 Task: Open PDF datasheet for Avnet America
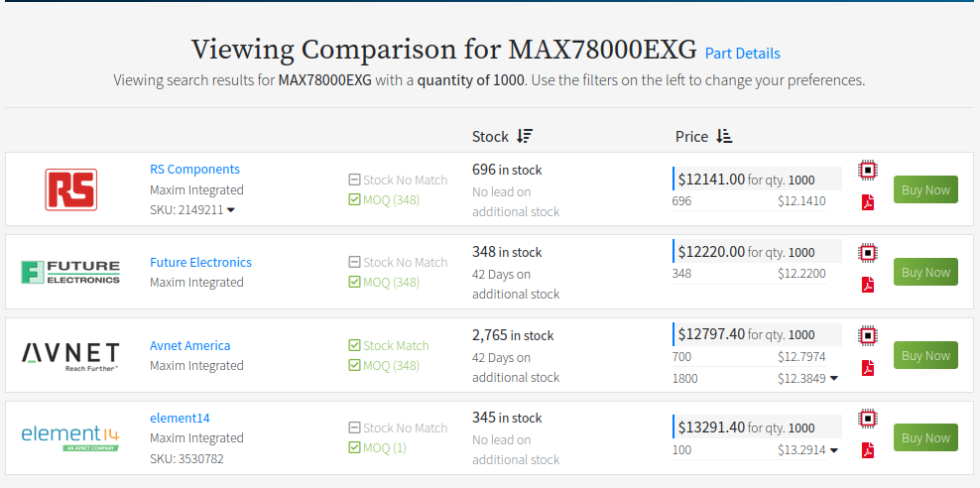pyautogui.click(x=868, y=368)
